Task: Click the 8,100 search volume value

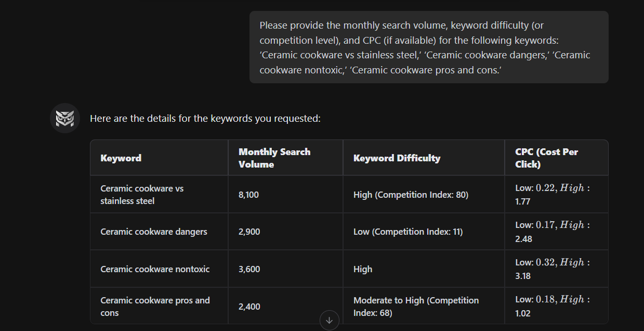Action: point(249,194)
